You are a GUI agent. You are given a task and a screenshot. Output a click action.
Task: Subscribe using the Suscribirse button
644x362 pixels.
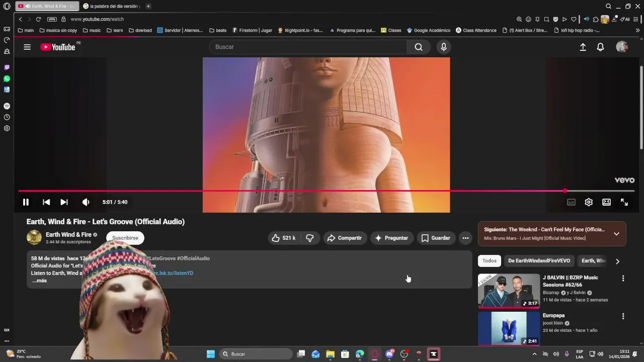coord(125,238)
